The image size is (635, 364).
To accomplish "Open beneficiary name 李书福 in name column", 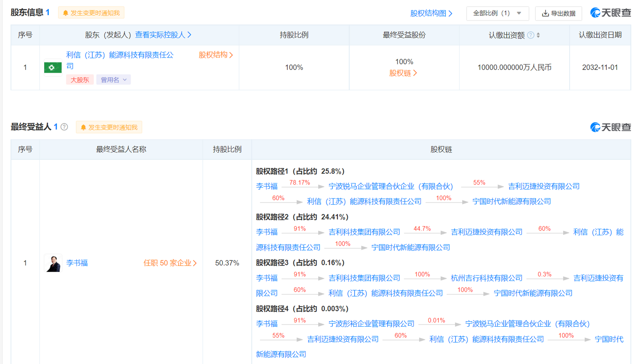I will [x=77, y=263].
